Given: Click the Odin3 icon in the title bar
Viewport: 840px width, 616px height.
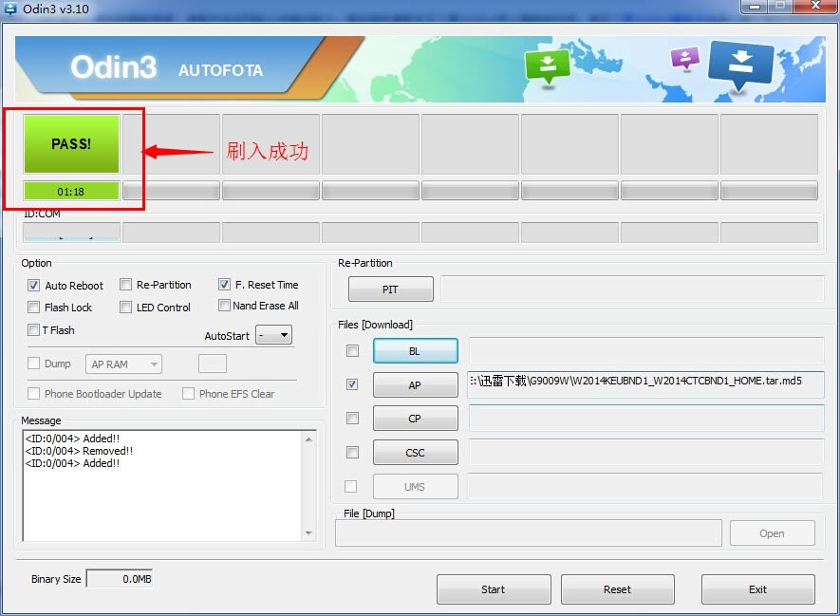Looking at the screenshot, I should [x=9, y=8].
